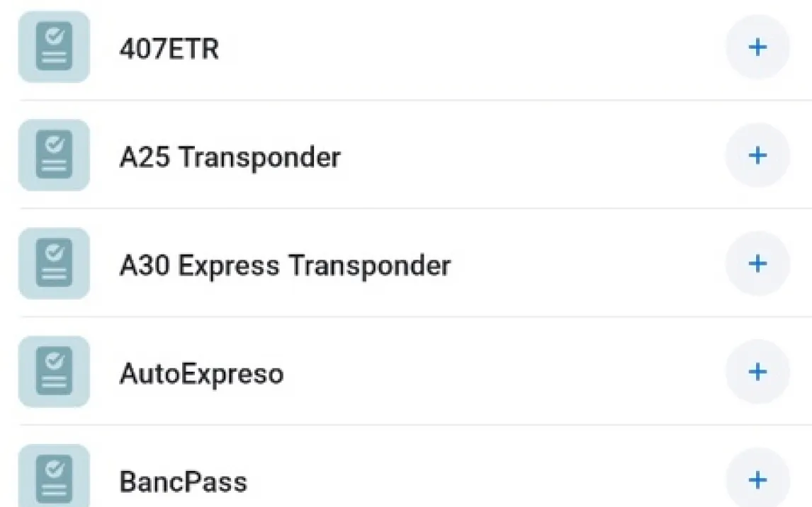Click the A25 Transponder document icon
812x507 pixels.
click(54, 156)
